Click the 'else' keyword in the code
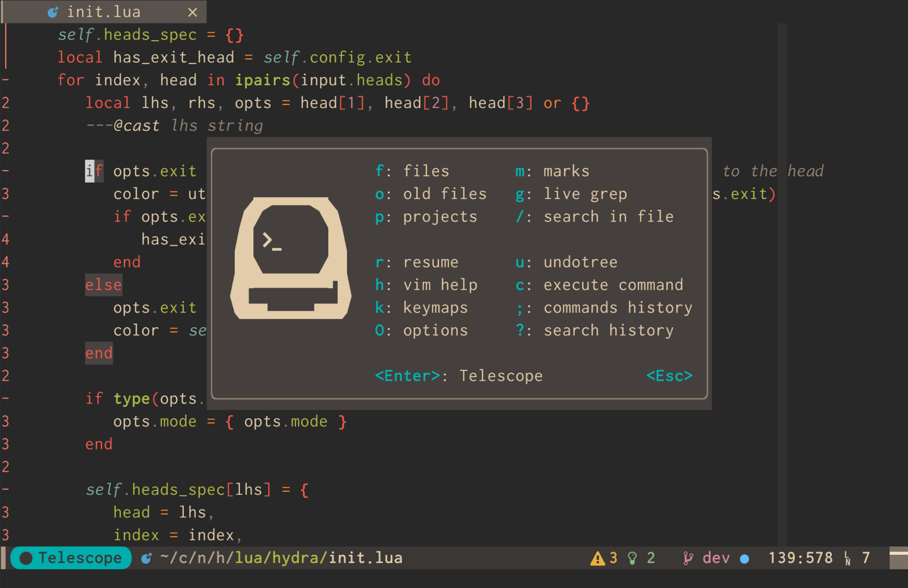 104,285
